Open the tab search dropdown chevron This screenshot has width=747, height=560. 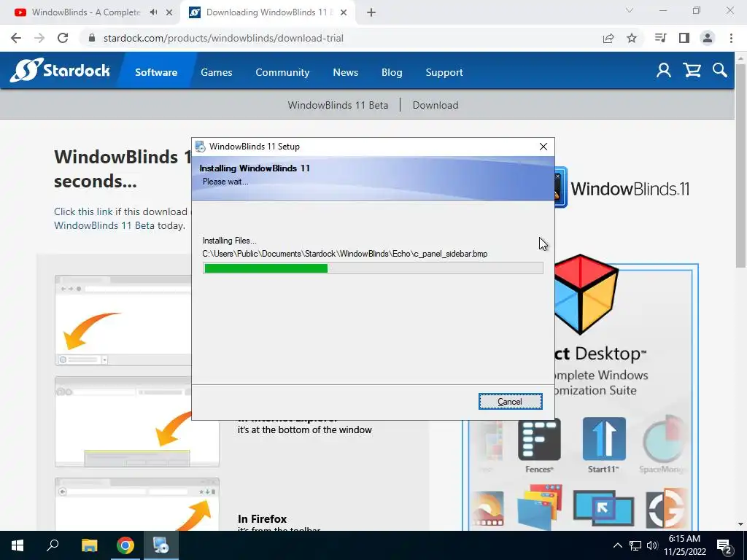[x=630, y=10]
